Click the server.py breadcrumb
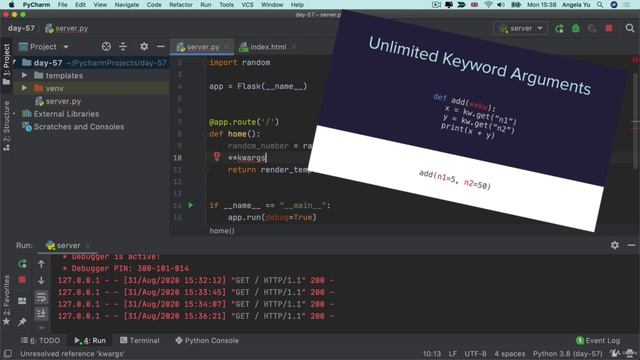Screen dimensions: 640x360 point(67,29)
